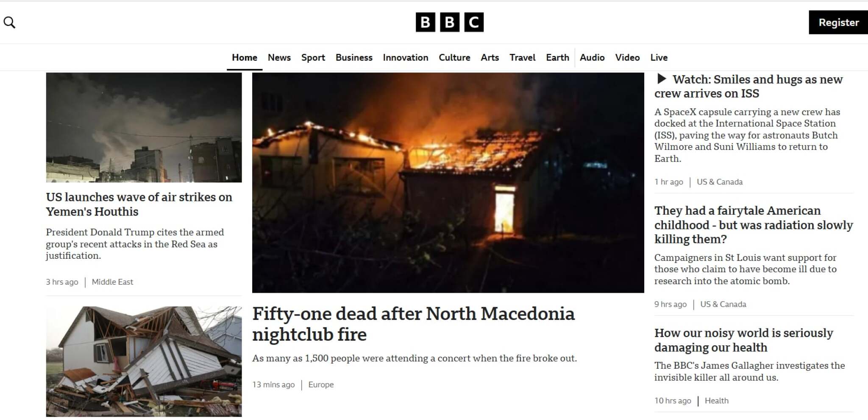This screenshot has width=868, height=420.
Task: Go to the Sport section
Action: pos(313,57)
